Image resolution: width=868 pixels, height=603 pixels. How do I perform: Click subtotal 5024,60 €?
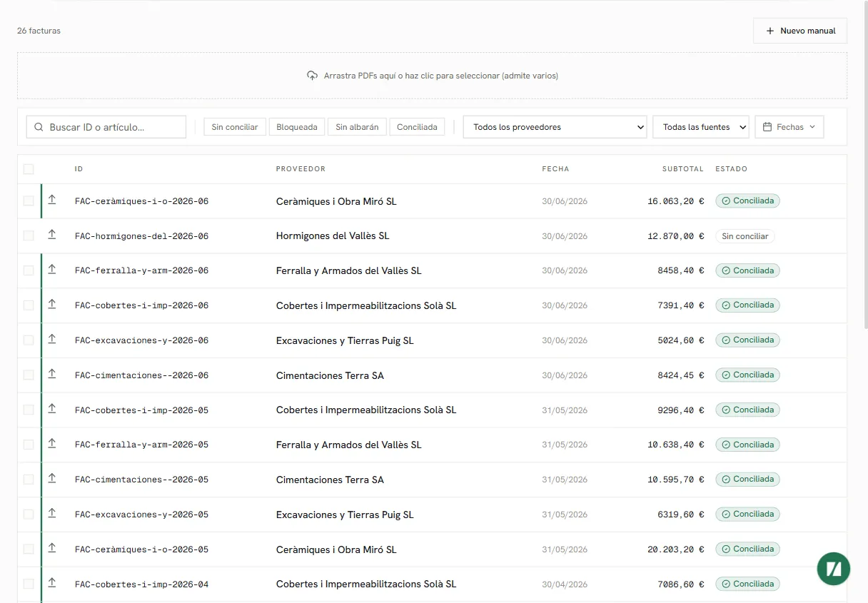click(681, 340)
